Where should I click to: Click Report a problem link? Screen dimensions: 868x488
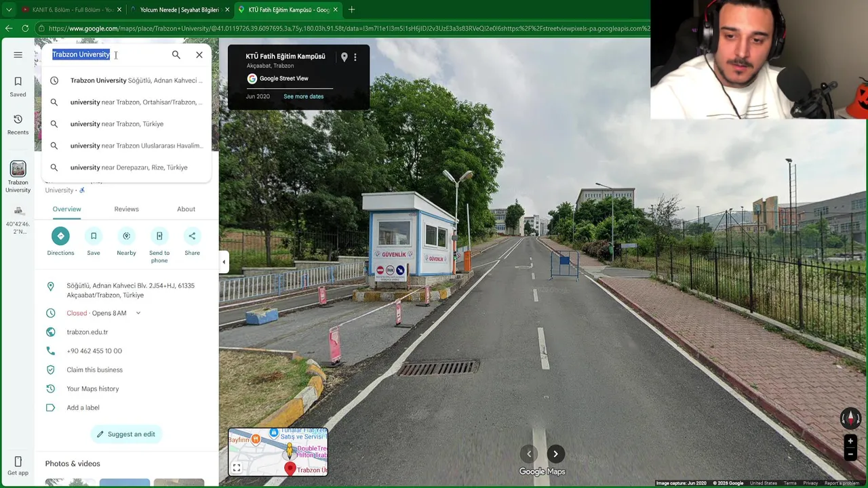click(x=842, y=483)
